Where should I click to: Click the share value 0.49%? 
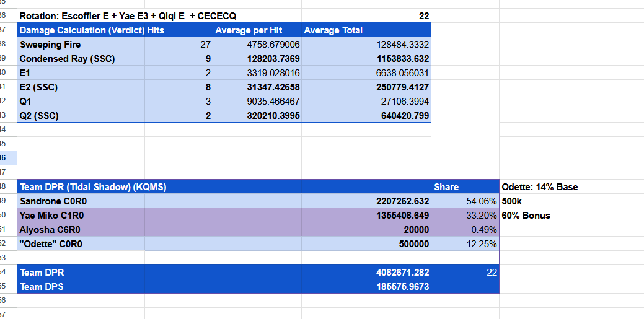[465, 230]
